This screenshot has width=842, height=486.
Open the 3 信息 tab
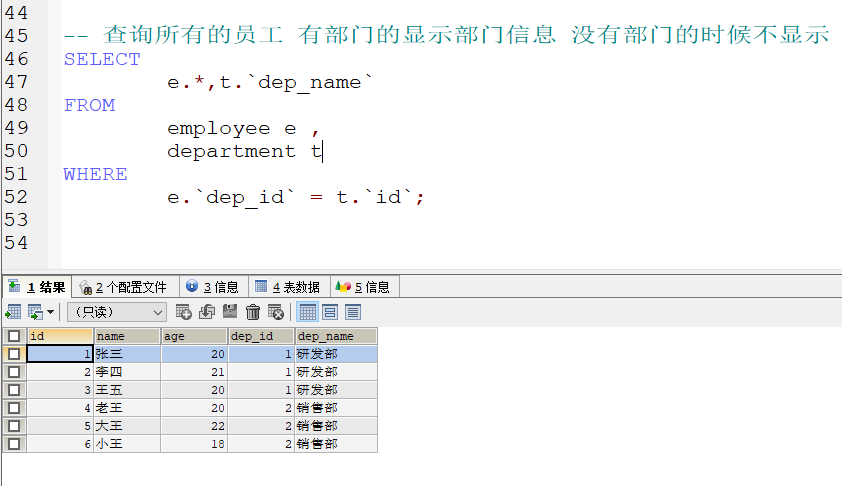point(214,287)
